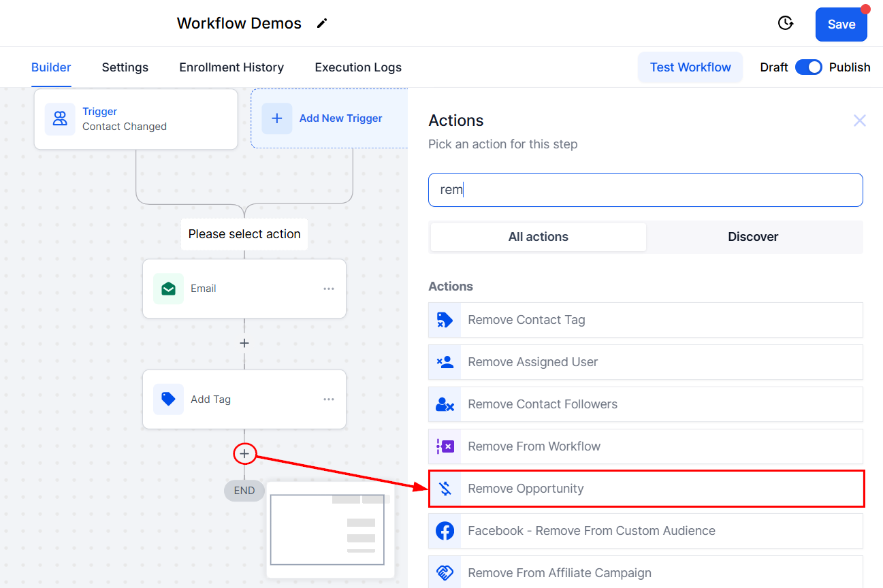This screenshot has height=588, width=883.
Task: Toggle the Draft/Publish switch
Action: [x=809, y=67]
